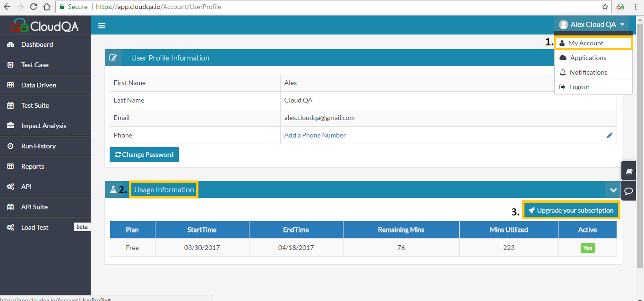Toggle the sidebar with the hamburger icon

click(x=102, y=26)
